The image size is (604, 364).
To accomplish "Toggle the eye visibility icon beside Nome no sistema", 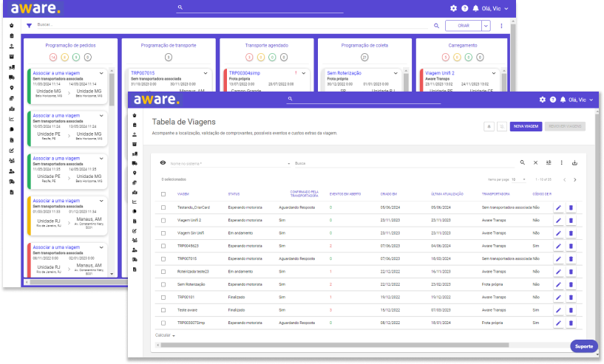I will (163, 162).
